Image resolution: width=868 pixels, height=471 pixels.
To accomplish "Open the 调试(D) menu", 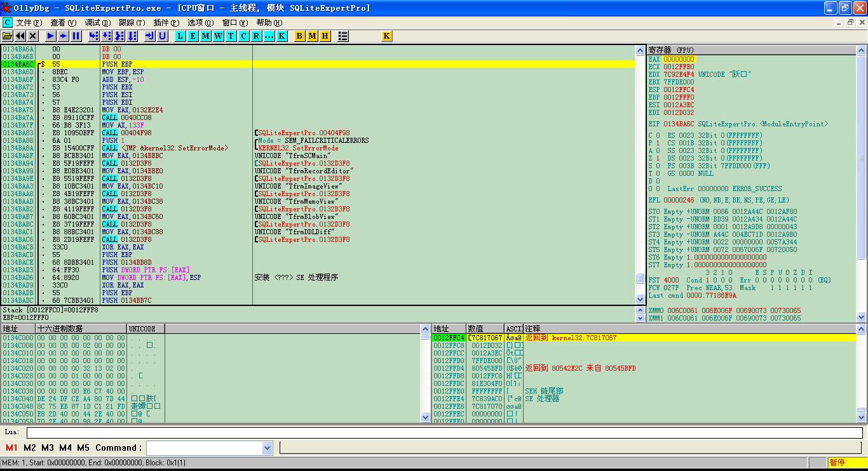I will 98,22.
